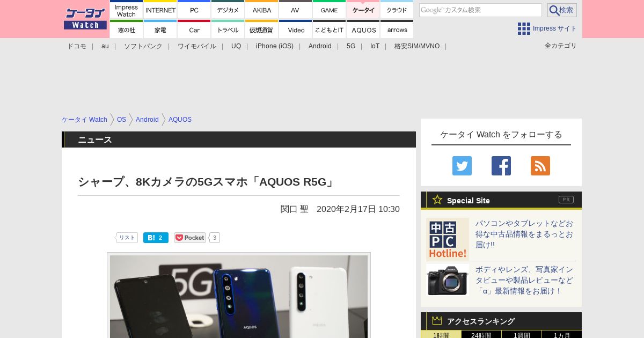Screen dimensions: 644x338
Task: Open AV nav tab
Action: pos(296,10)
